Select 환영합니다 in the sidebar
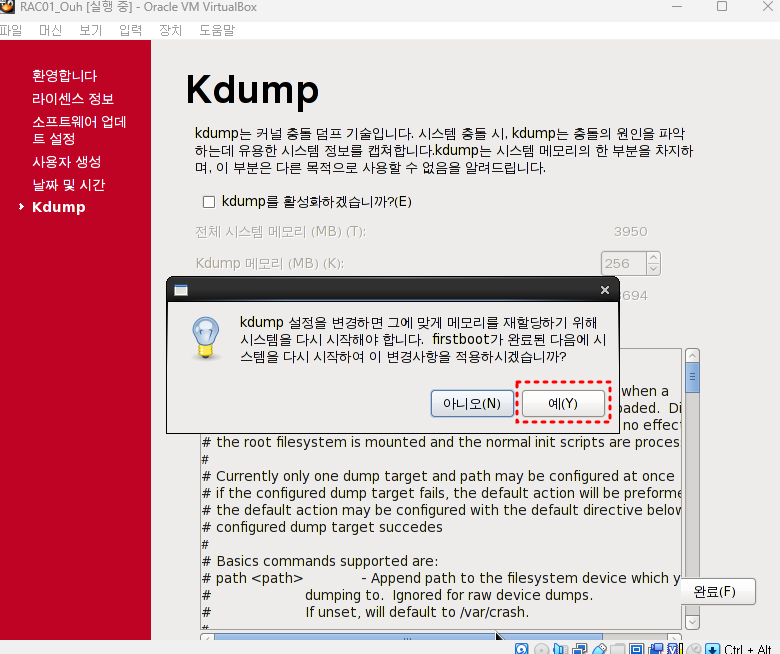 (x=65, y=76)
